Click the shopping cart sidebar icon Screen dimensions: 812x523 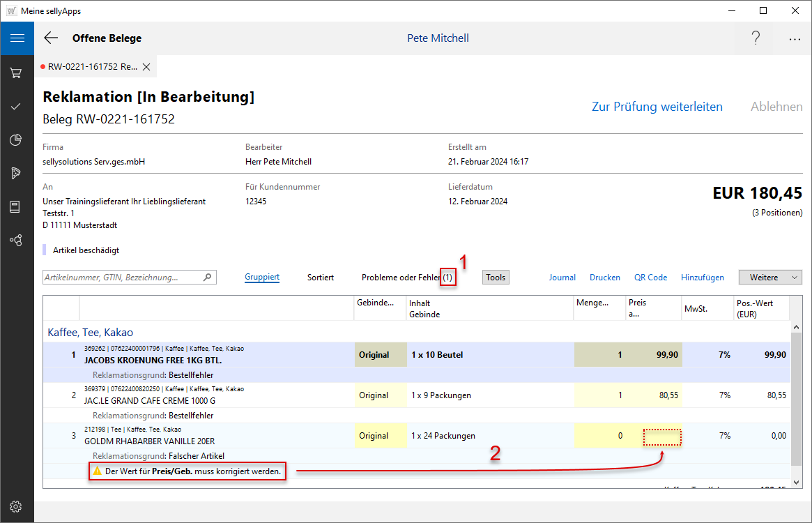click(15, 73)
